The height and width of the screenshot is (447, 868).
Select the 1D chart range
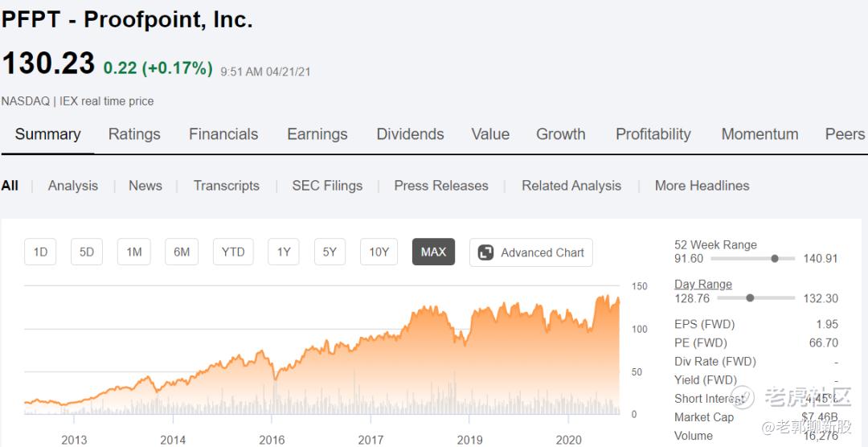[x=40, y=252]
